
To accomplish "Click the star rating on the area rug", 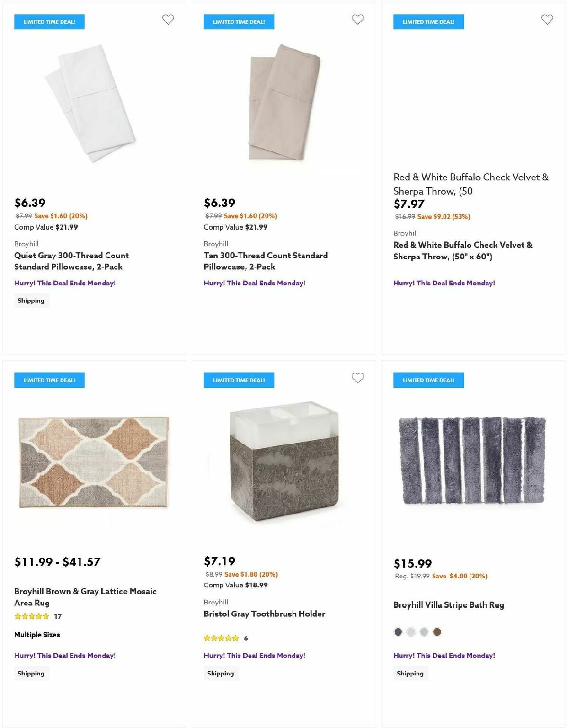I will point(31,616).
